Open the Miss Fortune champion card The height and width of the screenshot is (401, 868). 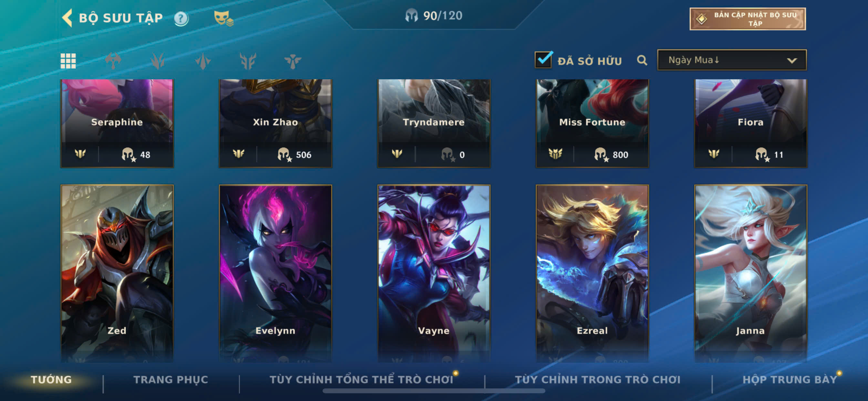592,123
